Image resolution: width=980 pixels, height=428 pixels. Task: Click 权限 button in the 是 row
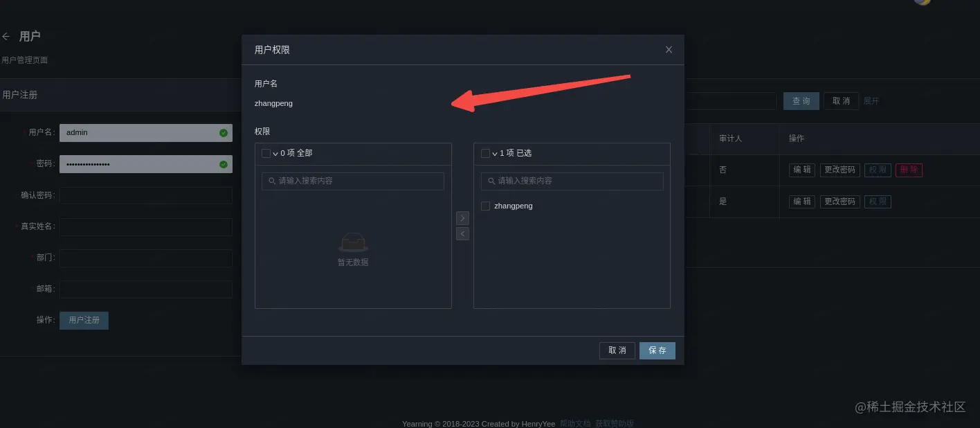pos(878,202)
